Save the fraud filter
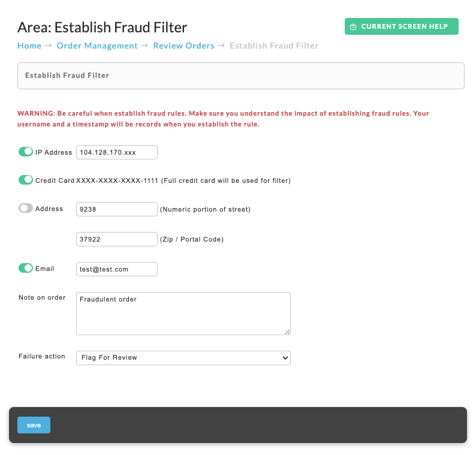Viewport: 476px width, 455px height. tap(34, 425)
